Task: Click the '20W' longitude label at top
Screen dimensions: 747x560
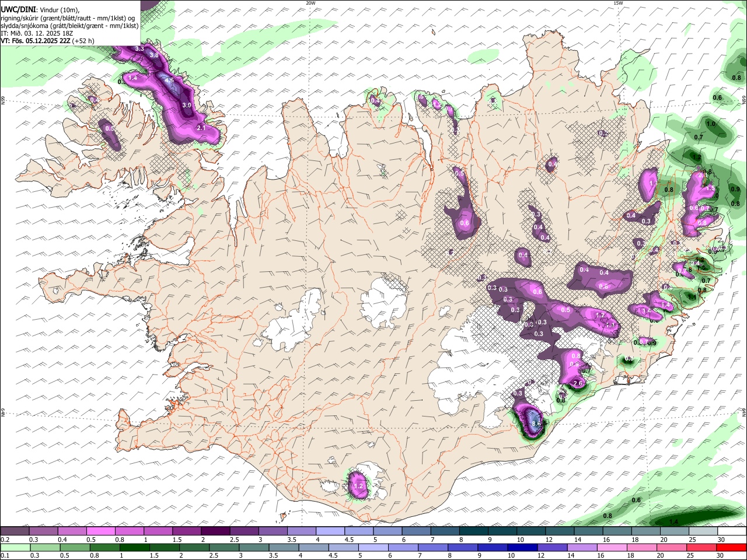Action: tap(310, 3)
